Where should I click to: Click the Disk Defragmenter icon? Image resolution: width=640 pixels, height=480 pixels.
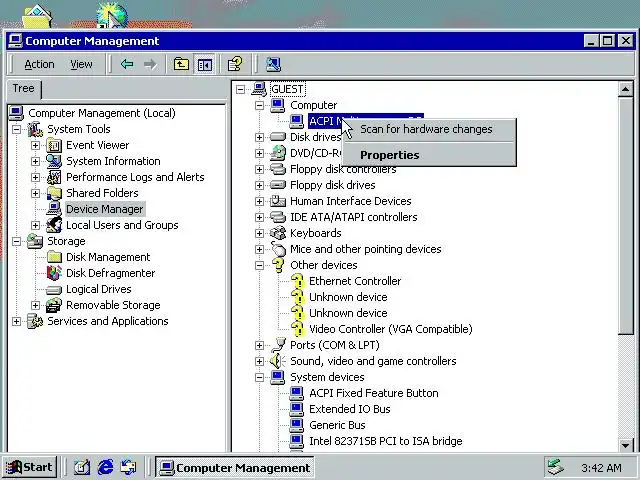tap(54, 273)
